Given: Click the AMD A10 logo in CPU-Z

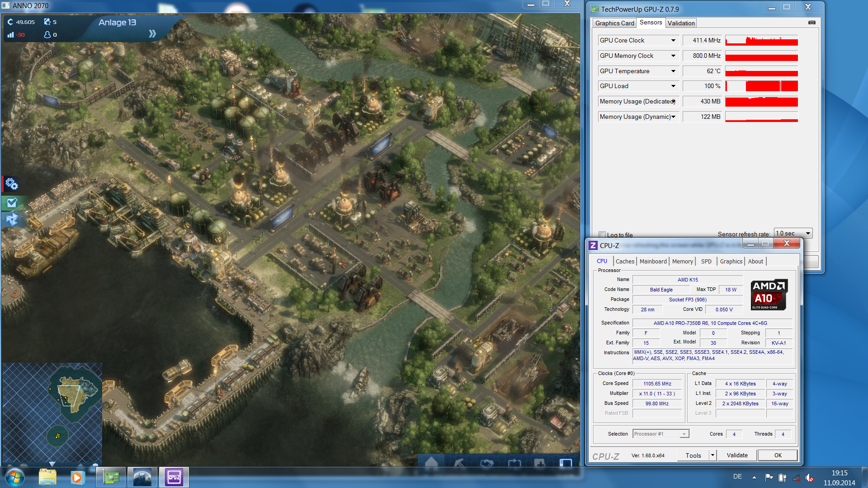Looking at the screenshot, I should [x=769, y=295].
